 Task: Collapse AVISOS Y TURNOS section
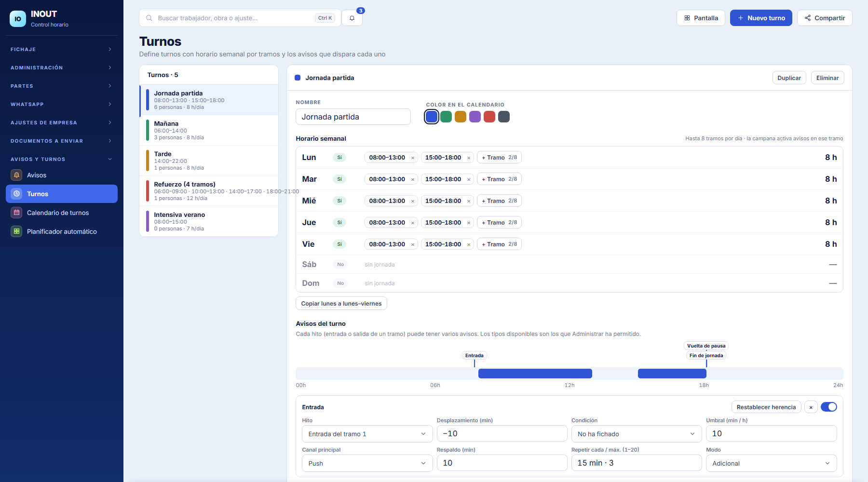pyautogui.click(x=62, y=159)
